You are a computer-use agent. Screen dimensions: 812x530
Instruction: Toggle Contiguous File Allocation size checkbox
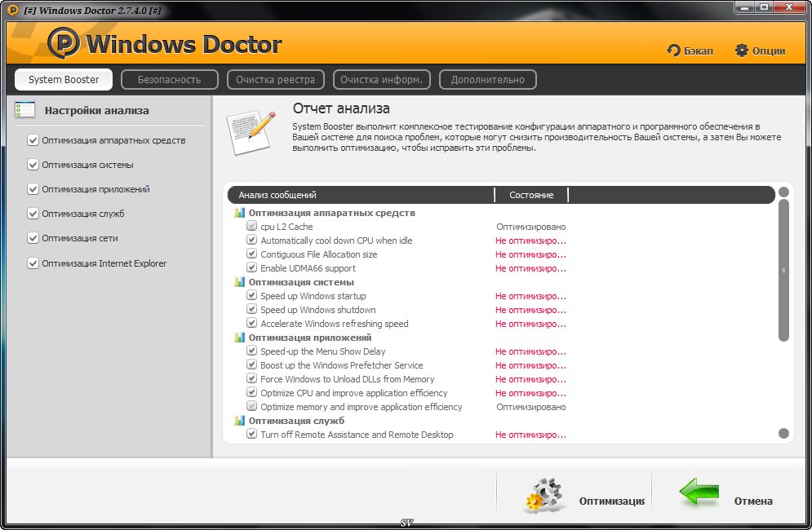tap(251, 254)
